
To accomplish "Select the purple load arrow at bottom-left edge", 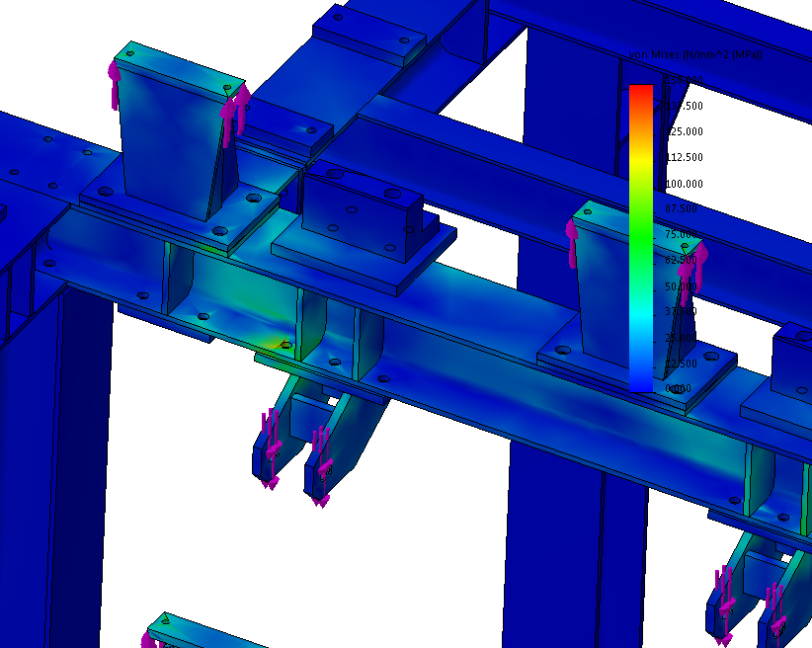I will (148, 641).
